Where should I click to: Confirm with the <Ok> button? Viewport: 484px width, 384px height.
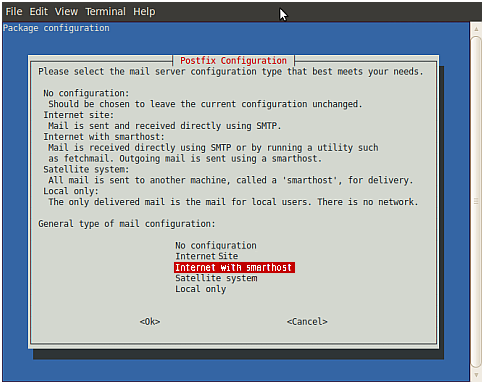150,321
